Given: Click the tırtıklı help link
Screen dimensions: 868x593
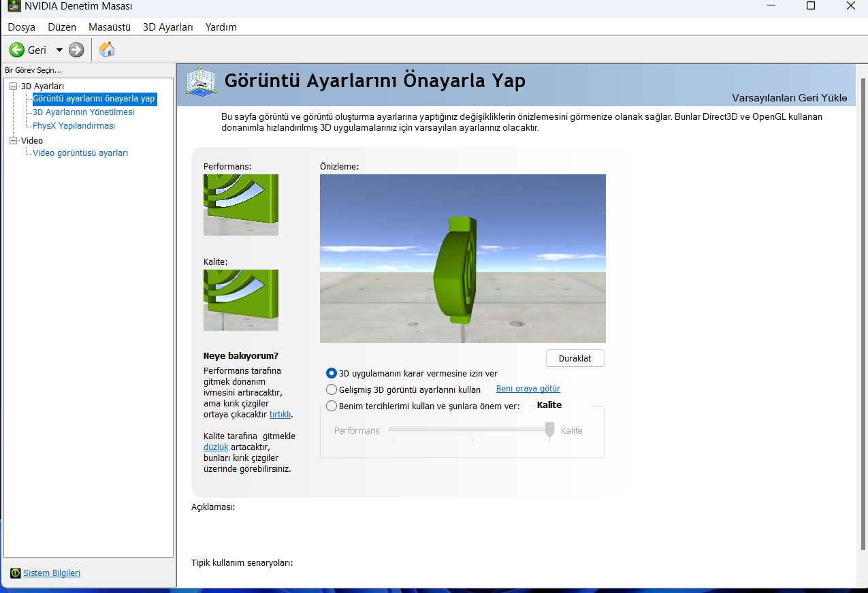Looking at the screenshot, I should [x=280, y=415].
